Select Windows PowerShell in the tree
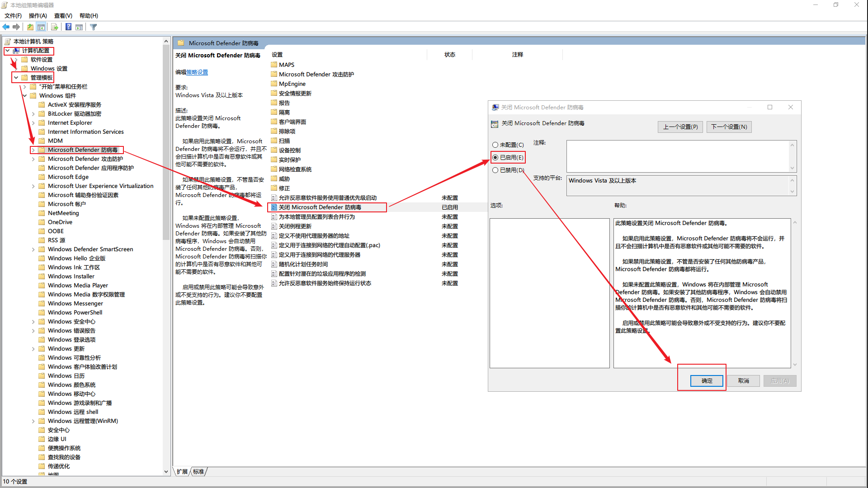Screen dimensions: 868x488 pyautogui.click(x=75, y=313)
